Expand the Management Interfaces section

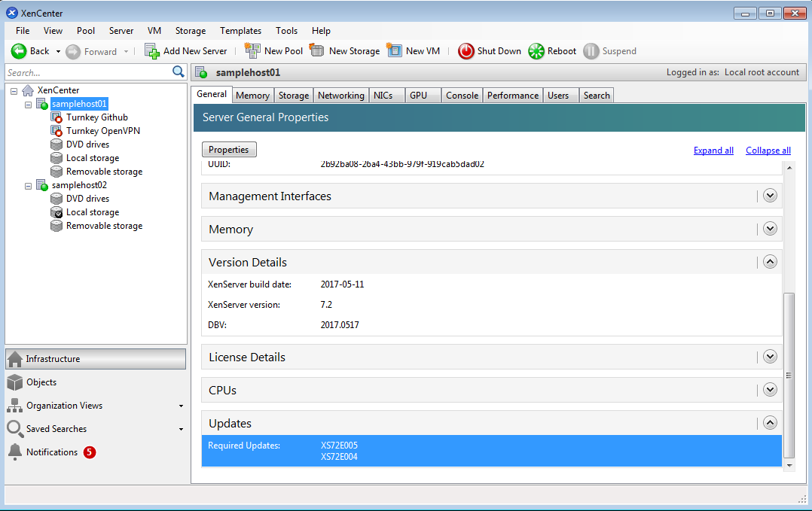click(x=770, y=196)
